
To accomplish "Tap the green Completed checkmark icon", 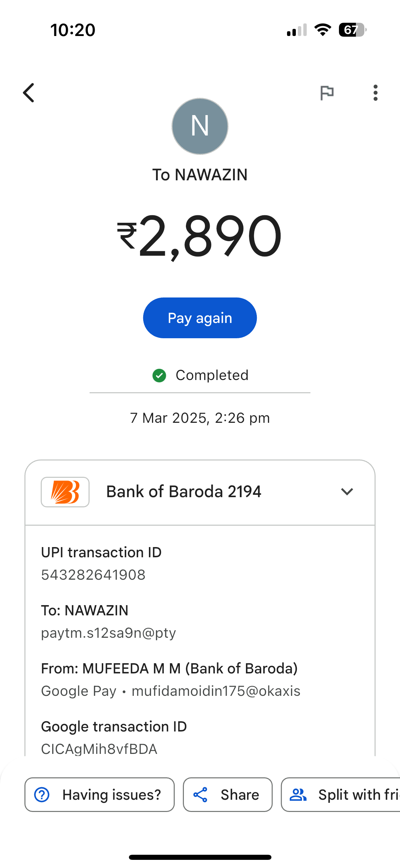I will point(159,376).
